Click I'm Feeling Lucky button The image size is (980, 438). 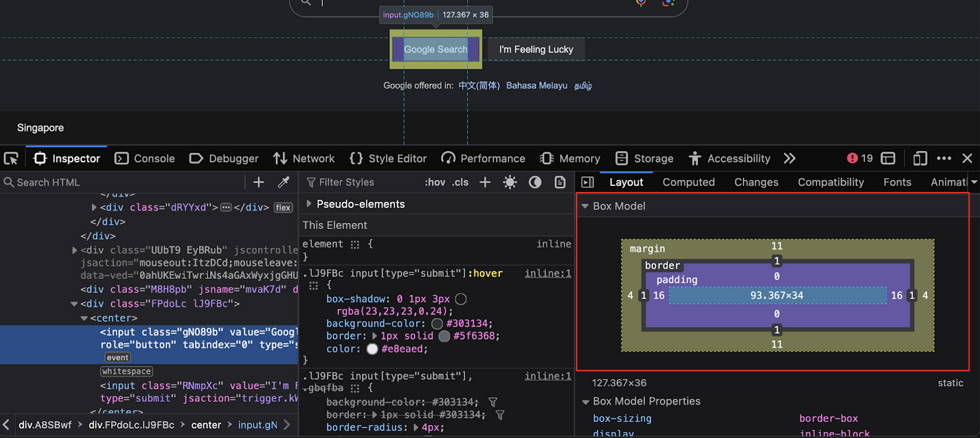(536, 49)
